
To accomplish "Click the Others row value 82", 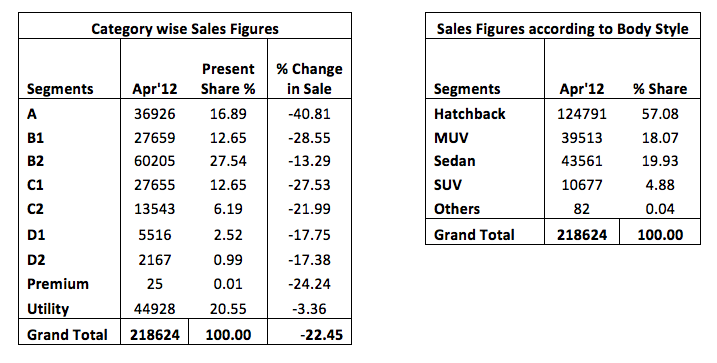I will tap(582, 209).
